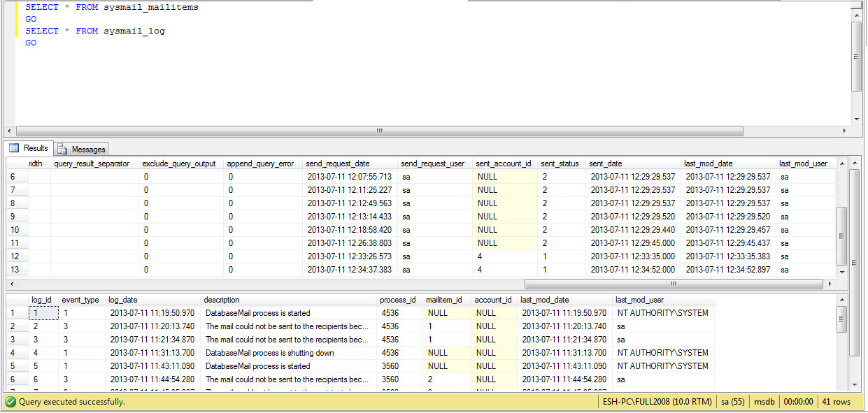Select the send_request_date column header
This screenshot has height=413, width=868.
337,164
